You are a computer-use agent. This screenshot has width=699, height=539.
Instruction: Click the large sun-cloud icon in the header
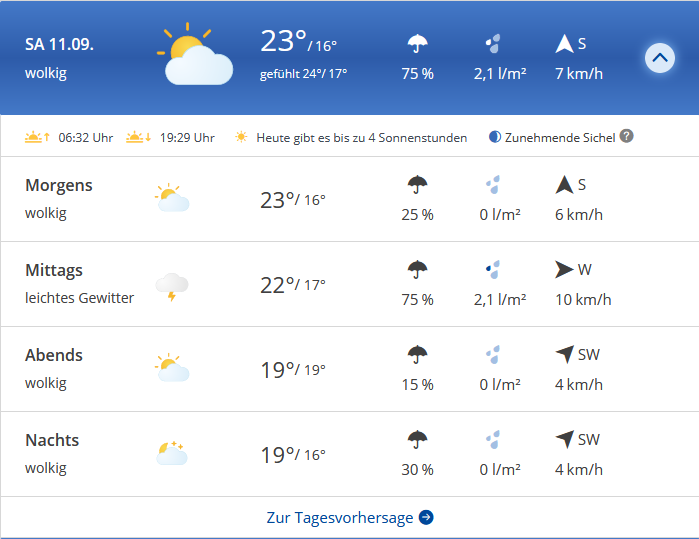tap(197, 57)
